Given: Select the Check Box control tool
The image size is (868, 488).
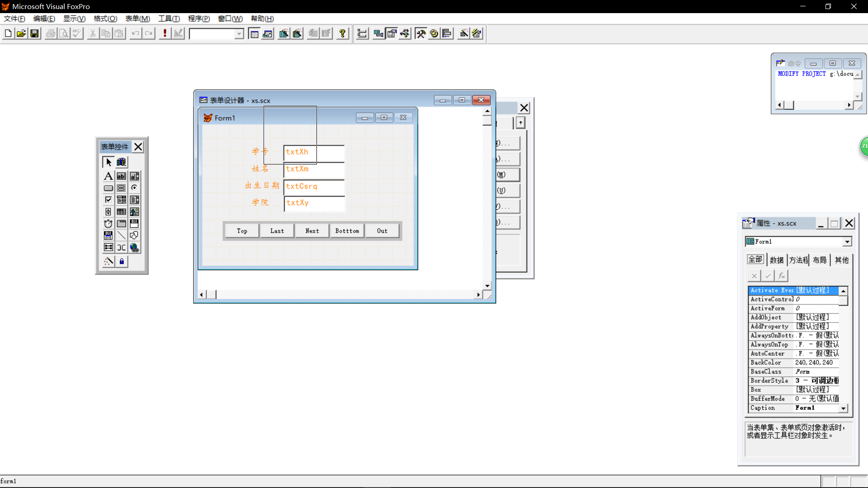Looking at the screenshot, I should point(108,200).
